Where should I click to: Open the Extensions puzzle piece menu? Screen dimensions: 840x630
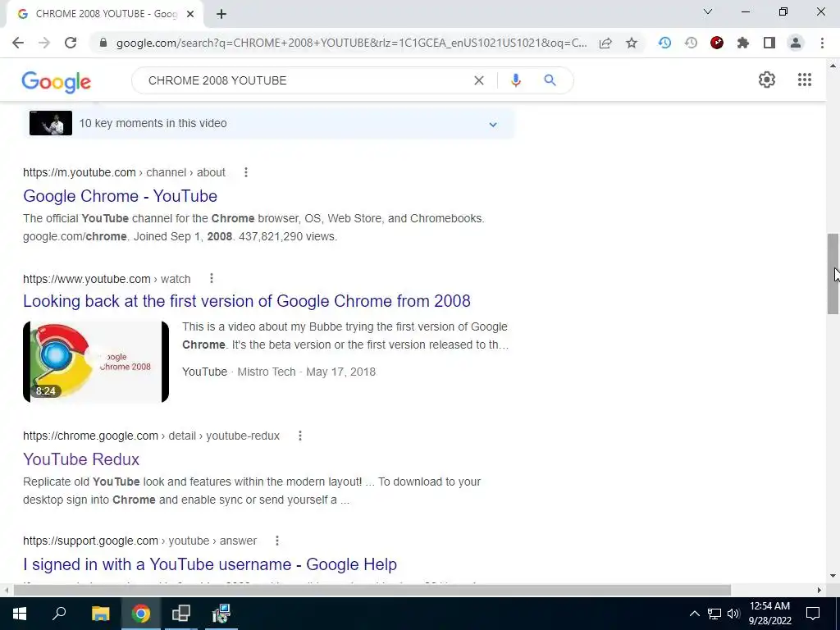pyautogui.click(x=743, y=43)
